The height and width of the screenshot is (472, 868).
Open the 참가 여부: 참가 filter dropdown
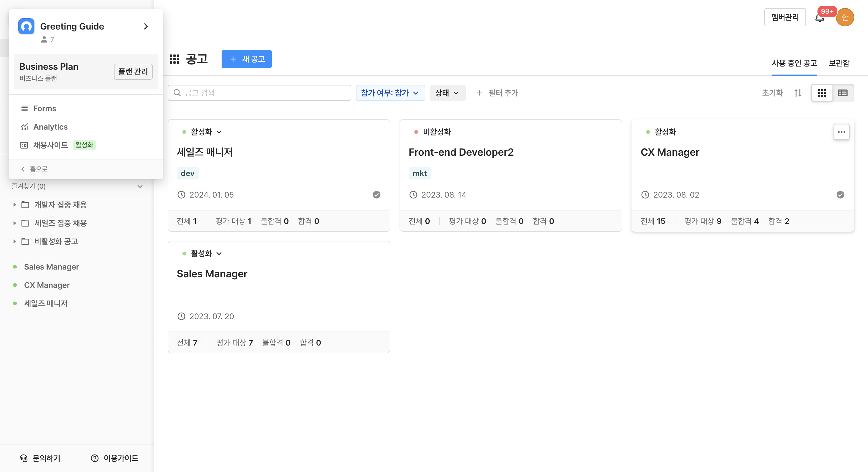point(390,93)
